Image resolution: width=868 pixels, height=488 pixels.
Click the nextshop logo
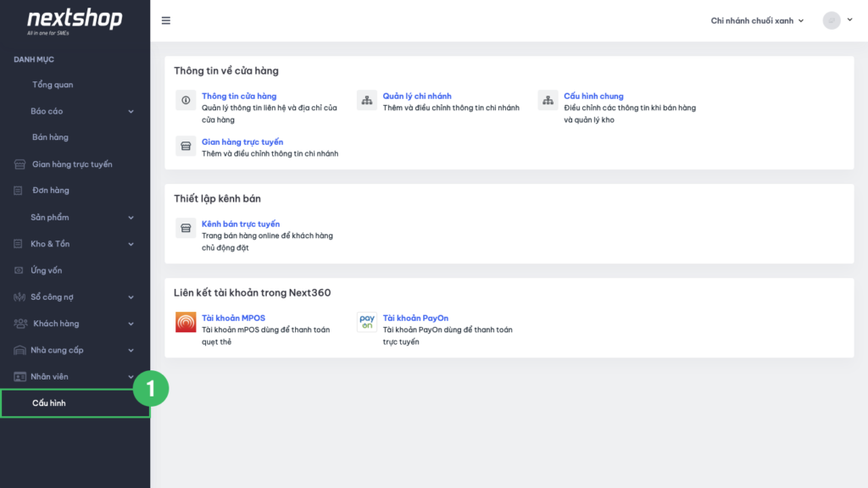[x=75, y=20]
